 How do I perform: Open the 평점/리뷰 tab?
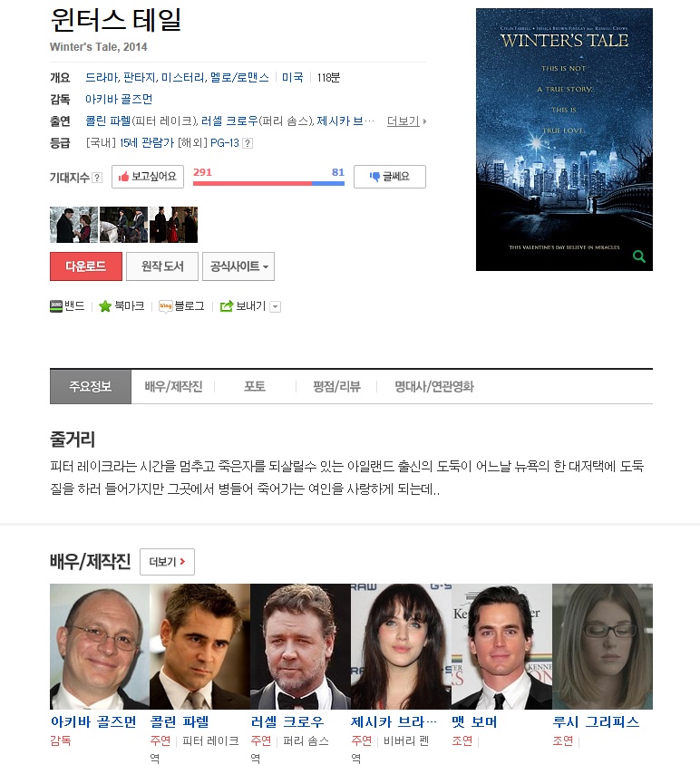point(336,386)
